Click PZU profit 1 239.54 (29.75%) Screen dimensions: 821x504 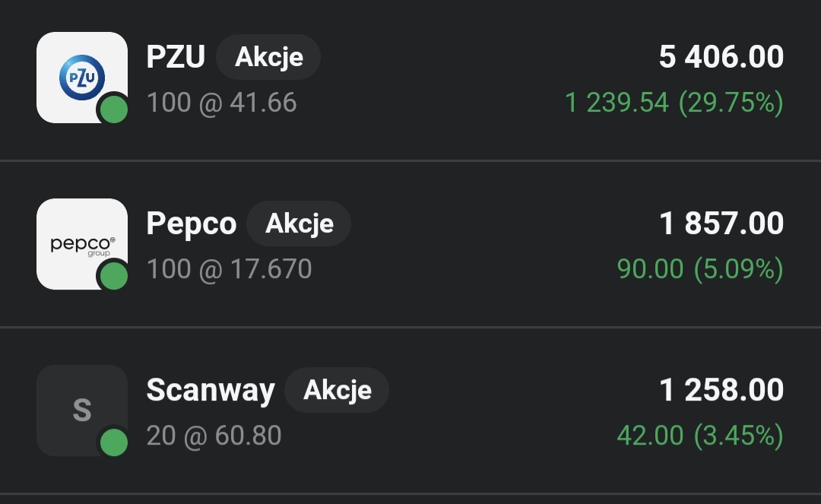coord(674,103)
